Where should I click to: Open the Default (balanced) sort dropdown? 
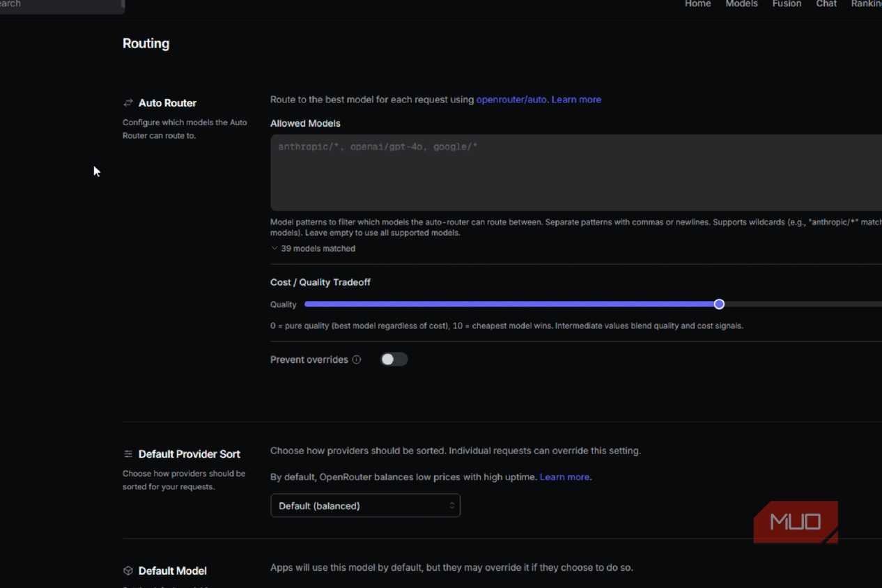pos(365,506)
